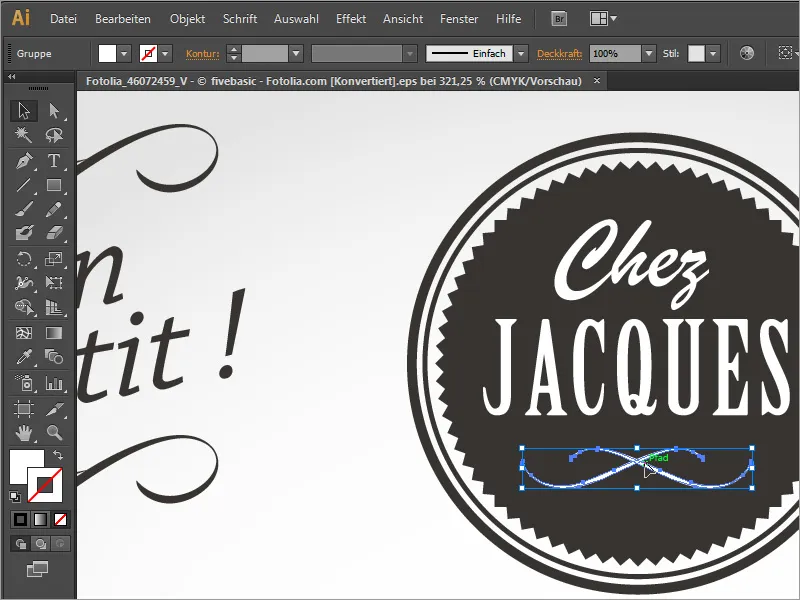Pick the Rectangle tool
The width and height of the screenshot is (800, 600).
pyautogui.click(x=54, y=185)
